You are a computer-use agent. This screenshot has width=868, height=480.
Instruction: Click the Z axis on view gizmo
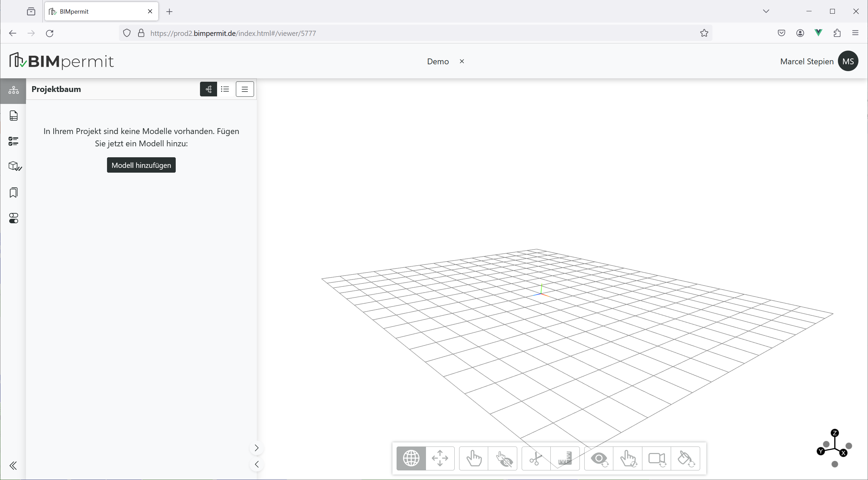[835, 433]
